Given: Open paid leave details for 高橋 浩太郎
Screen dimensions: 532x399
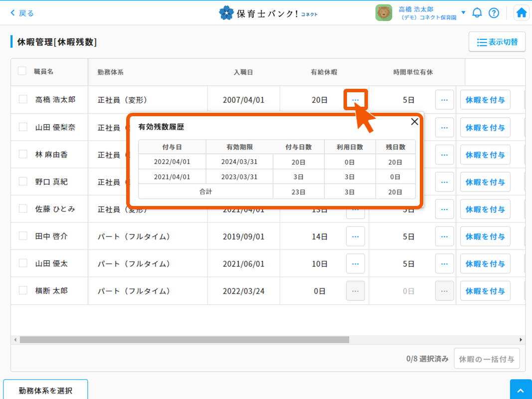Looking at the screenshot, I should [x=355, y=100].
